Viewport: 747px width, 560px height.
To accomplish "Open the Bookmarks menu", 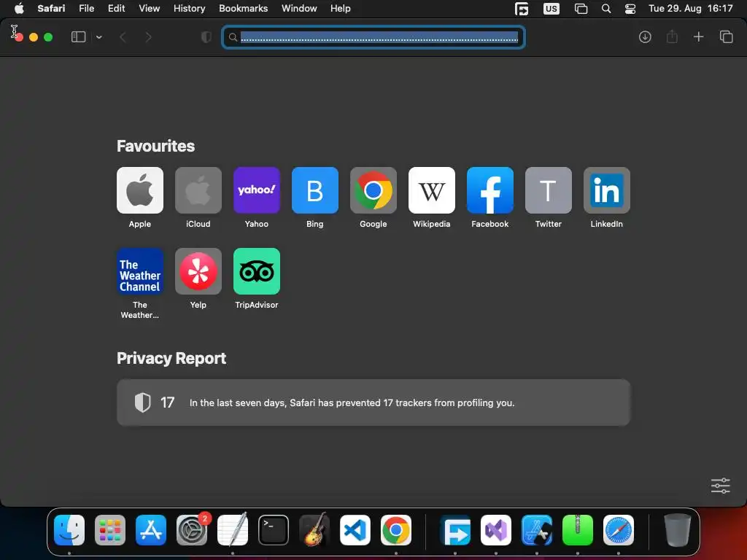I will click(x=243, y=9).
